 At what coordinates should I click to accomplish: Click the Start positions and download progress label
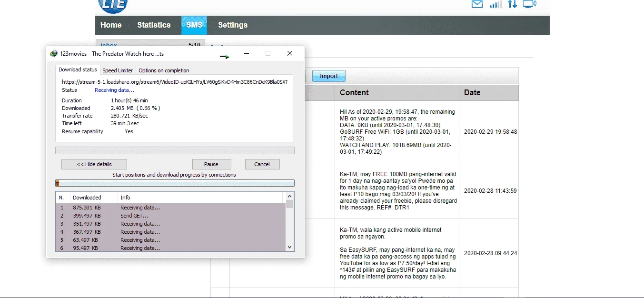click(x=174, y=175)
